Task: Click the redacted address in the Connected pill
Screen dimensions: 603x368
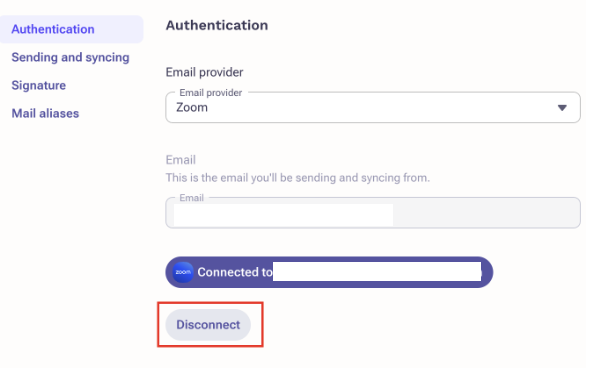Action: coord(377,272)
